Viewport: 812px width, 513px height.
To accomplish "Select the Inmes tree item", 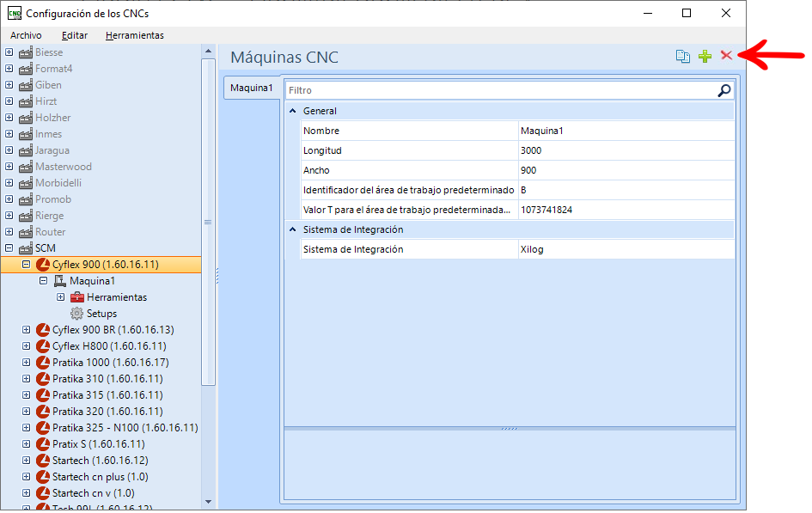I will 49,134.
